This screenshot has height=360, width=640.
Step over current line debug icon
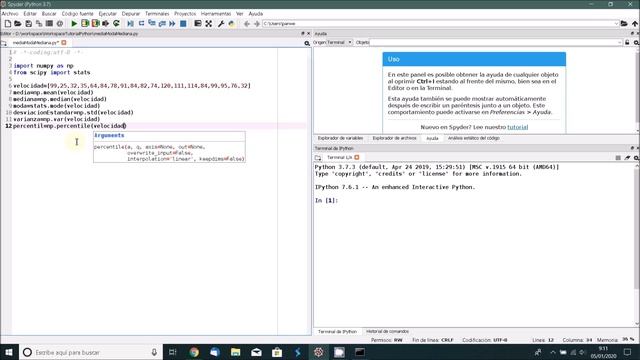coord(141,24)
